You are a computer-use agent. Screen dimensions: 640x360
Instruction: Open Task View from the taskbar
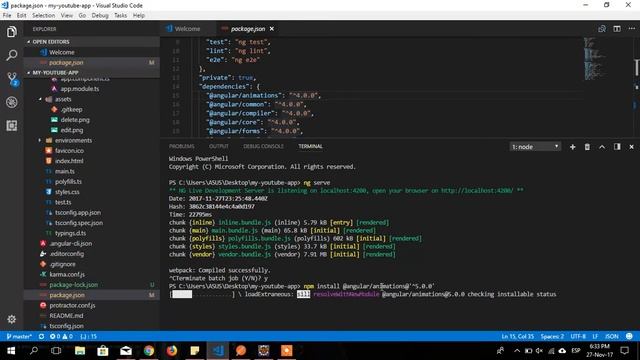point(57,351)
